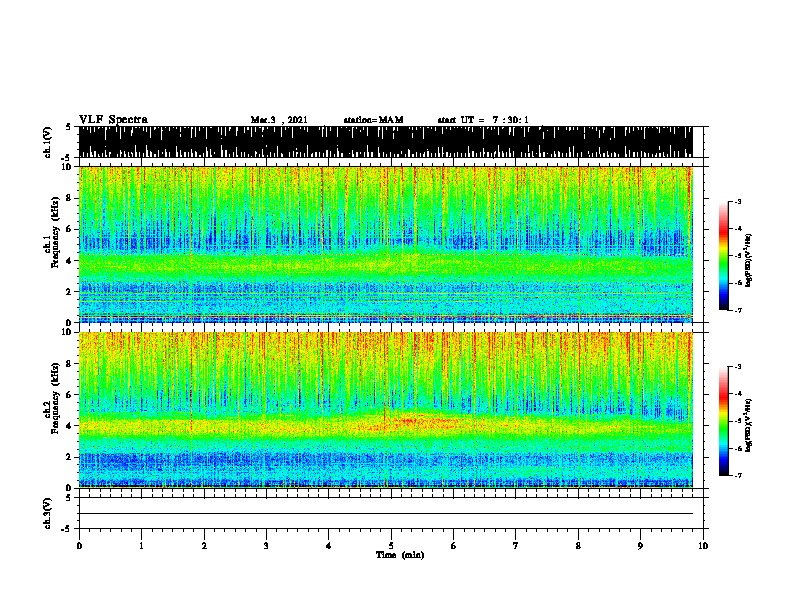Click the ch.1 colorbar PSD unit label
Screen dimensions: 792x612
point(749,260)
